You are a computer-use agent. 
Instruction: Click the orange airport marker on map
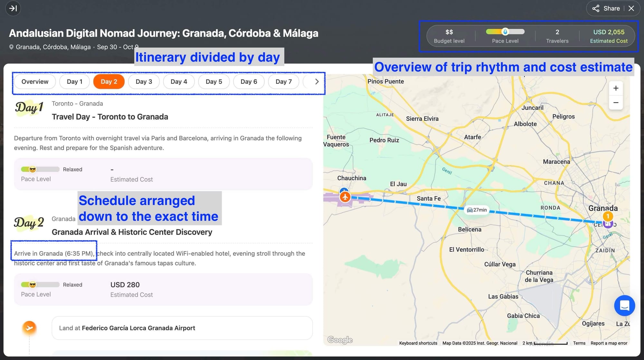[345, 197]
